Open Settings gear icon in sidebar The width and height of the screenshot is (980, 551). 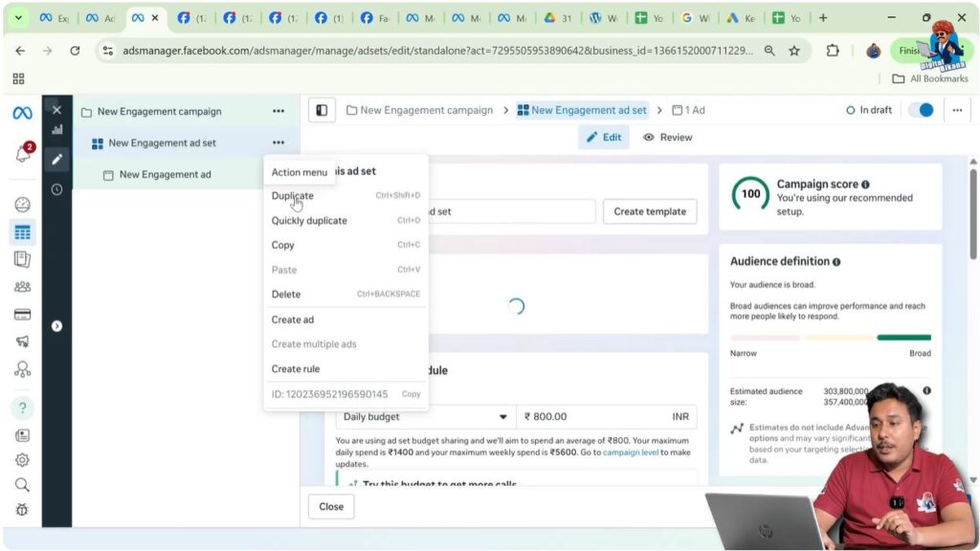coord(23,460)
